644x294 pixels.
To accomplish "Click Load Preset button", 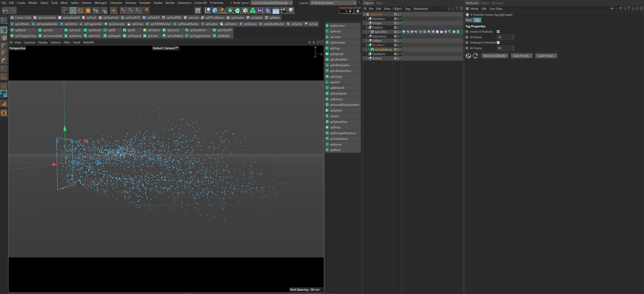I will click(x=546, y=56).
